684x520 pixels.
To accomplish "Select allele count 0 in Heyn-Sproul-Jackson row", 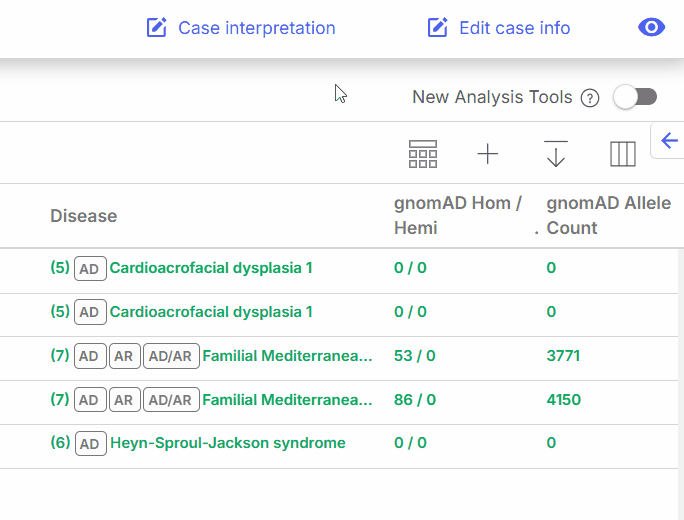I will pyautogui.click(x=551, y=443).
